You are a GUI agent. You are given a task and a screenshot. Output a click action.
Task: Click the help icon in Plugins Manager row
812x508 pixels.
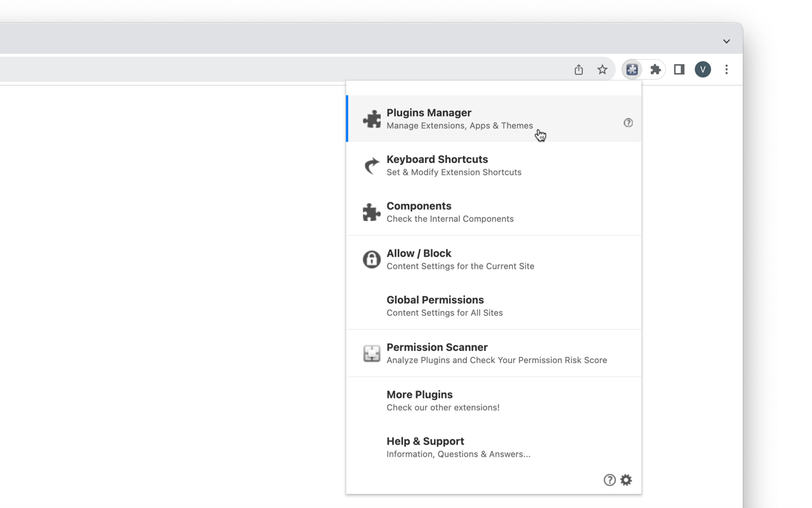point(628,123)
